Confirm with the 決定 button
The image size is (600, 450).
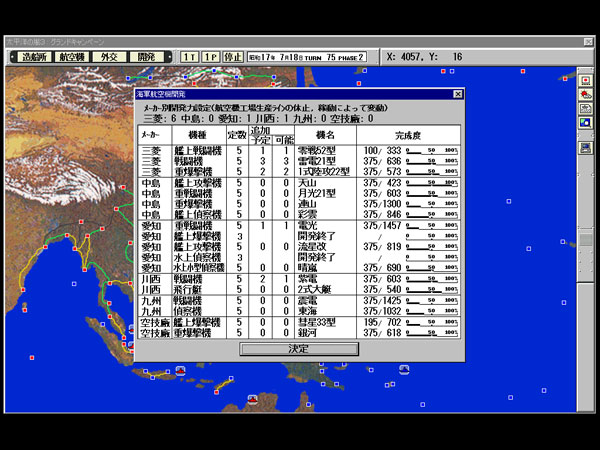pos(299,349)
